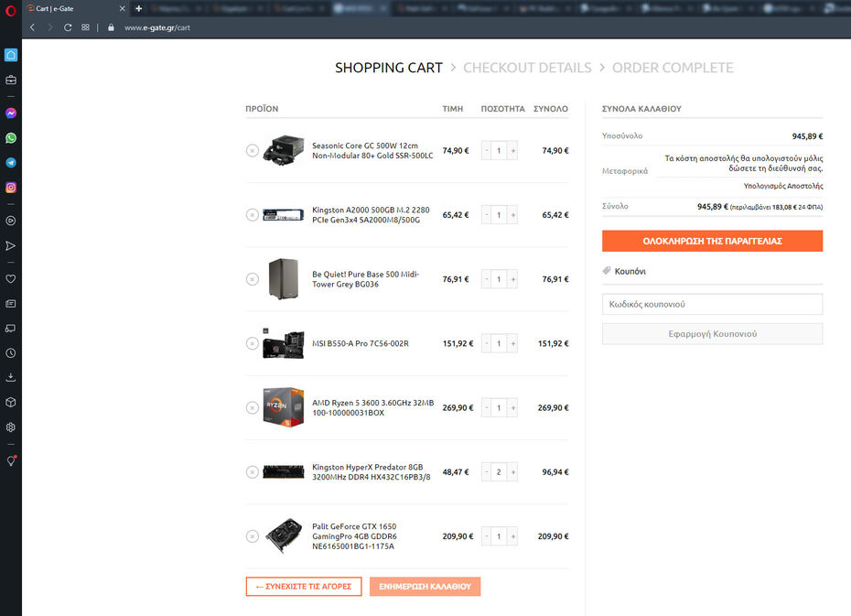Open Instagram in the Opera sidebar

(x=11, y=188)
